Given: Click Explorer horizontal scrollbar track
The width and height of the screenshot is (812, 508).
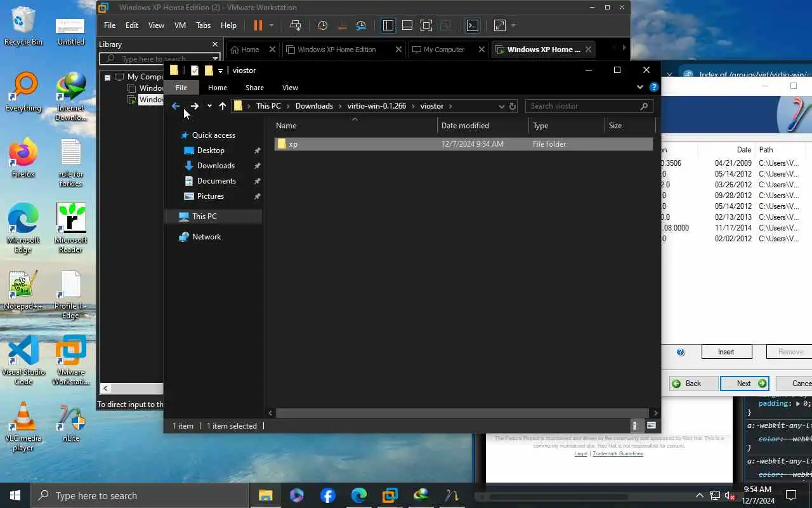Looking at the screenshot, I should click(x=463, y=413).
